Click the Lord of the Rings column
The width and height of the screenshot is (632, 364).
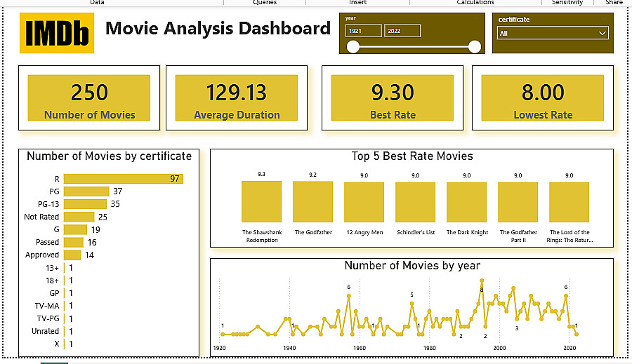coord(569,202)
